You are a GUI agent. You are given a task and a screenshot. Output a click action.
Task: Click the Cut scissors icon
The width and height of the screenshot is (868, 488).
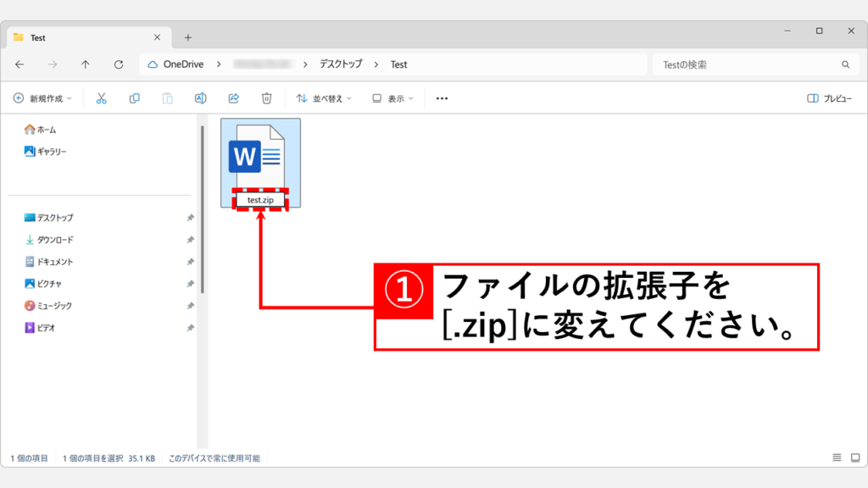click(x=102, y=98)
